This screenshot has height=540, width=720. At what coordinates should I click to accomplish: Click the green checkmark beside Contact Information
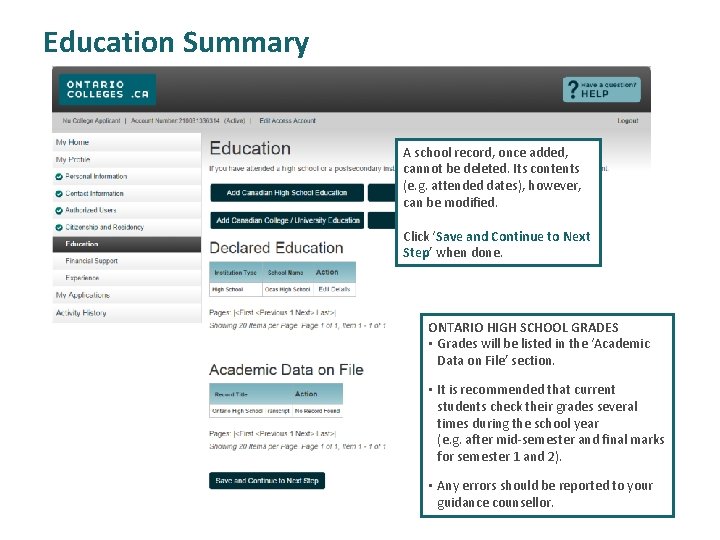tap(59, 194)
